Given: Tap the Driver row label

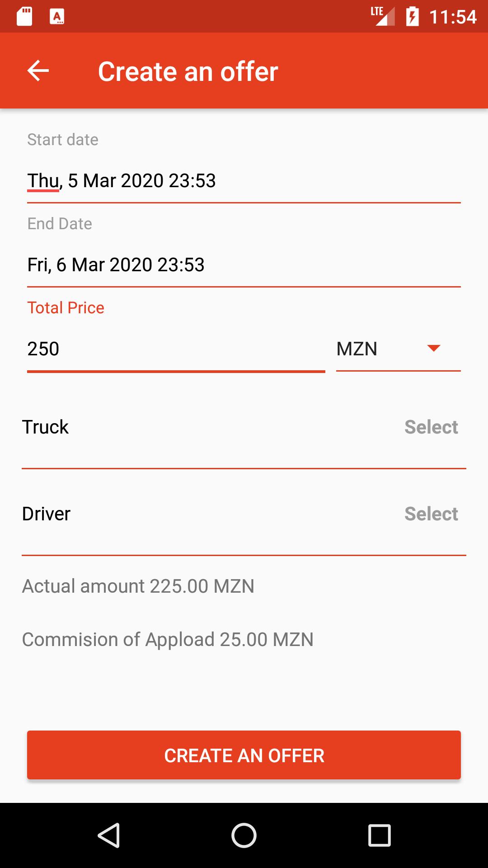Looking at the screenshot, I should coord(46,514).
